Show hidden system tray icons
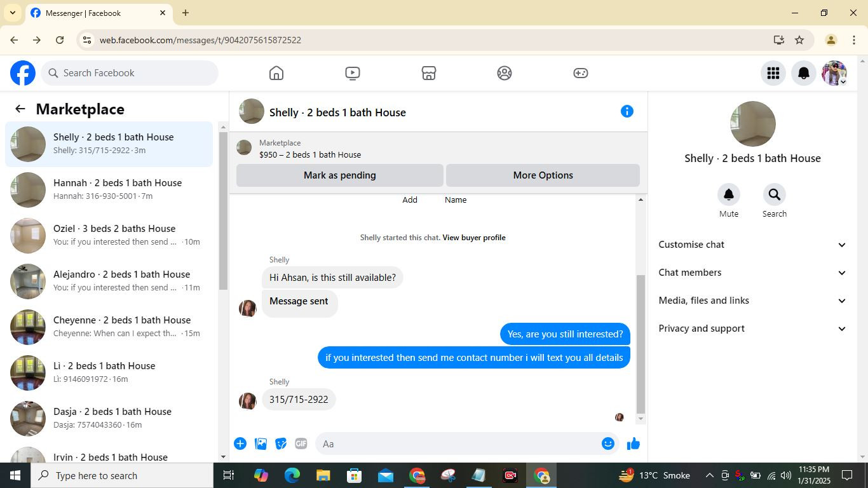The image size is (868, 488). pos(709,475)
